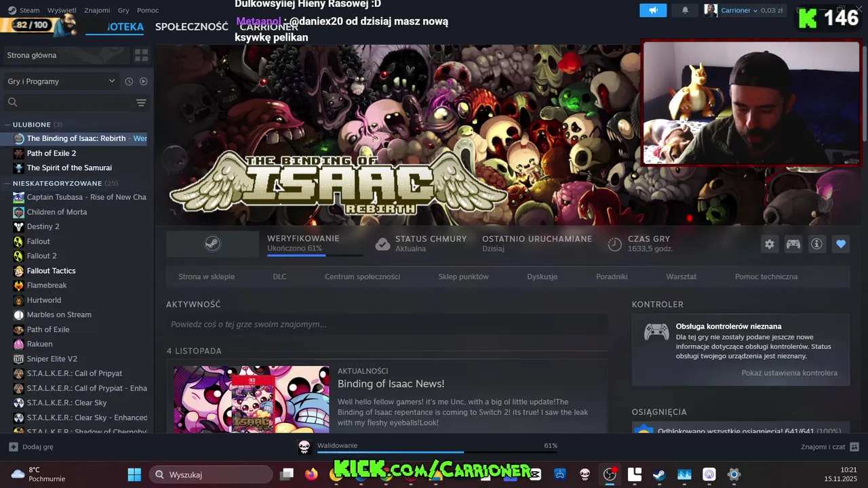Image resolution: width=868 pixels, height=488 pixels.
Task: Switch library to grid collections view icon
Action: [x=141, y=55]
